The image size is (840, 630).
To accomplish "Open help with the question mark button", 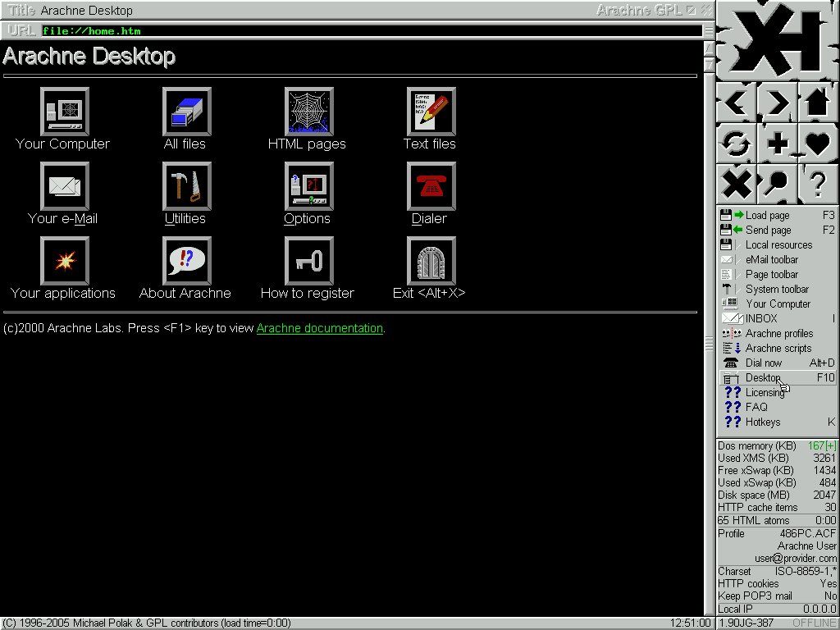I will (818, 184).
